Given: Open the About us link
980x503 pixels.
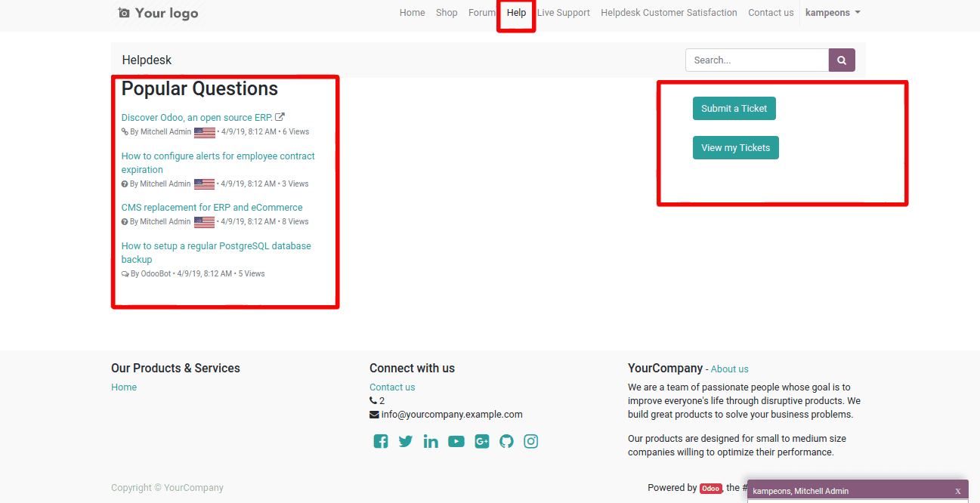Looking at the screenshot, I should click(x=730, y=369).
